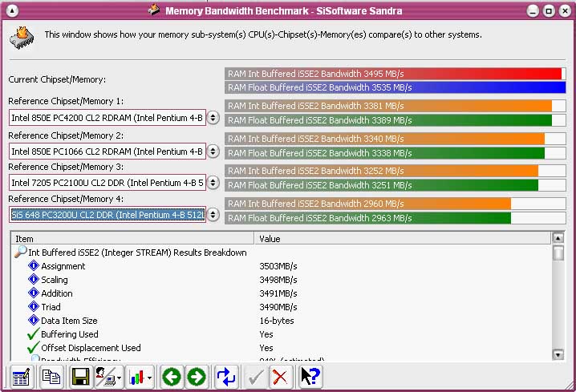Click the results list scroll down arrow
The height and width of the screenshot is (392, 576).
pos(558,354)
